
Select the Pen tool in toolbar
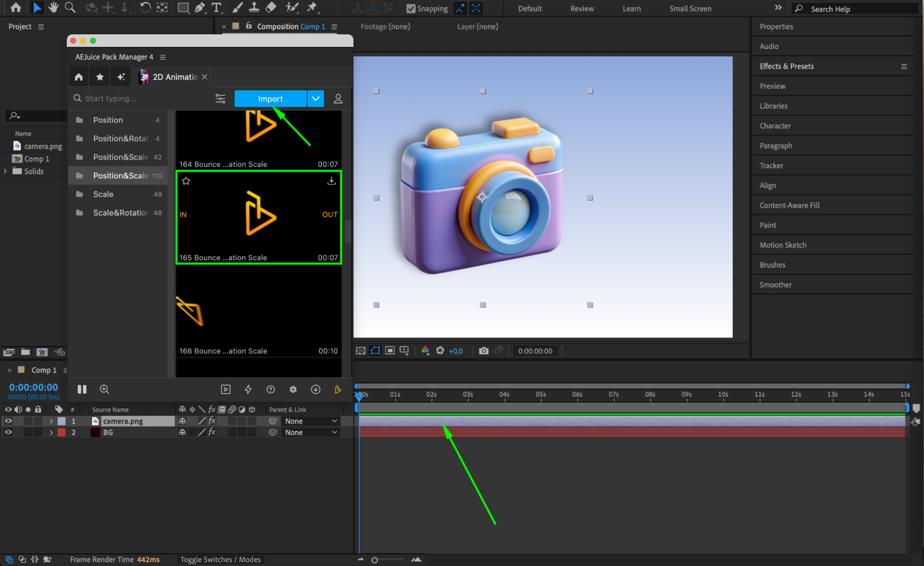[200, 7]
